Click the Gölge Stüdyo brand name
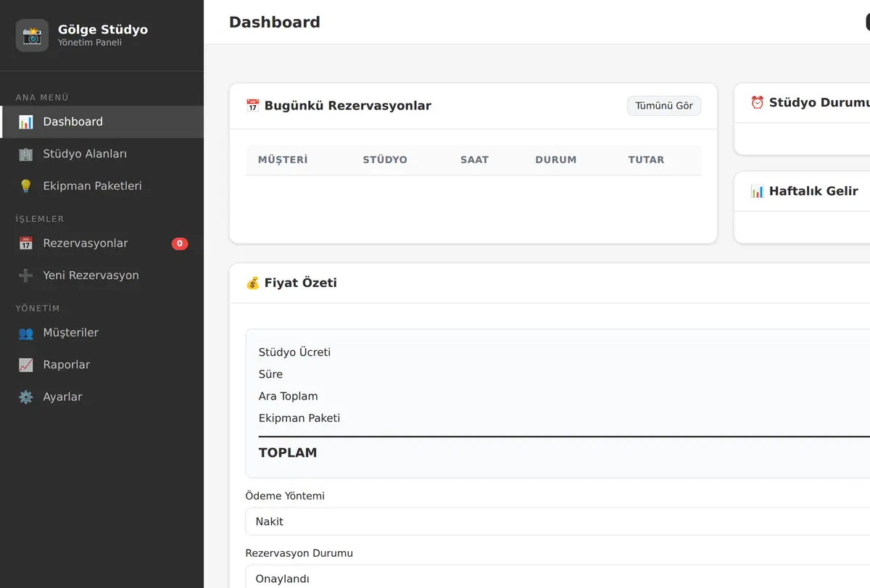 click(103, 30)
